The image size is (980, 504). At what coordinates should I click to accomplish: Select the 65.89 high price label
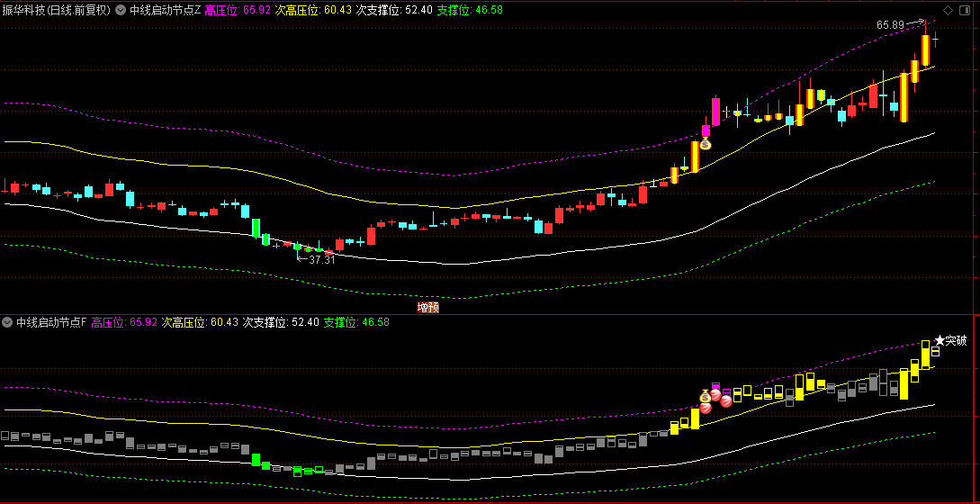[891, 25]
